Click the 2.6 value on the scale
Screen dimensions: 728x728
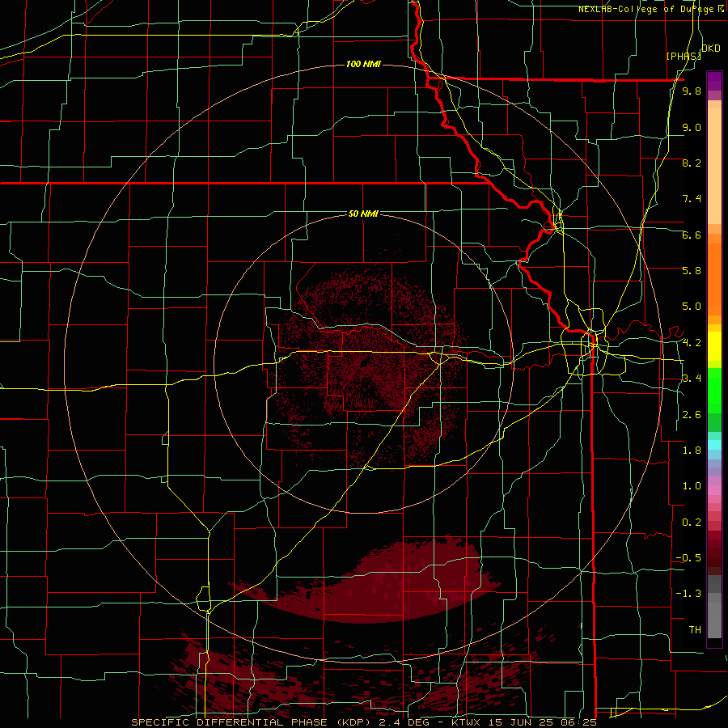692,415
